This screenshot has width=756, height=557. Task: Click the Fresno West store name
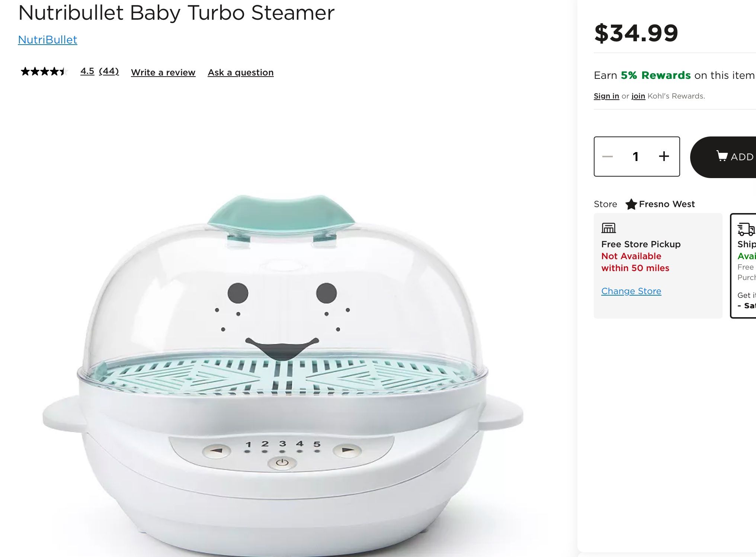[667, 204]
